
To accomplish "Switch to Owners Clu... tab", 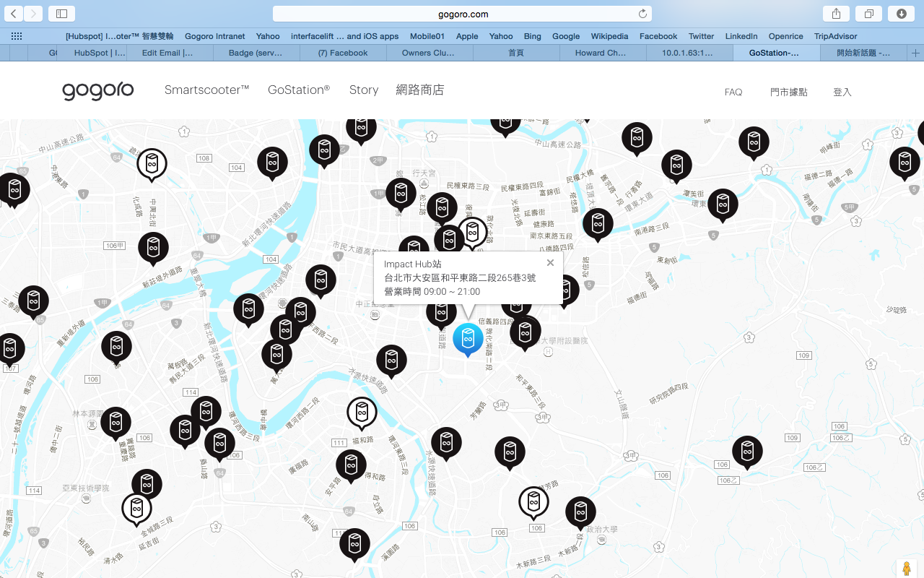I will click(x=428, y=53).
